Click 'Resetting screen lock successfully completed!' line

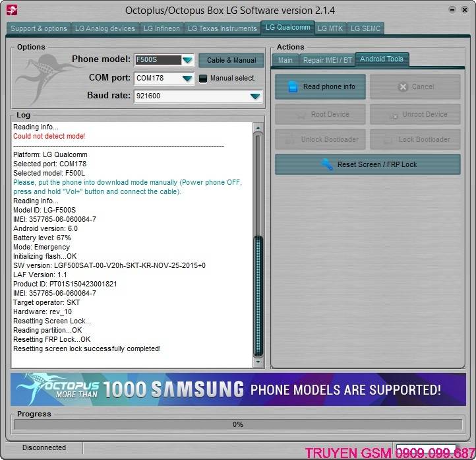point(87,348)
